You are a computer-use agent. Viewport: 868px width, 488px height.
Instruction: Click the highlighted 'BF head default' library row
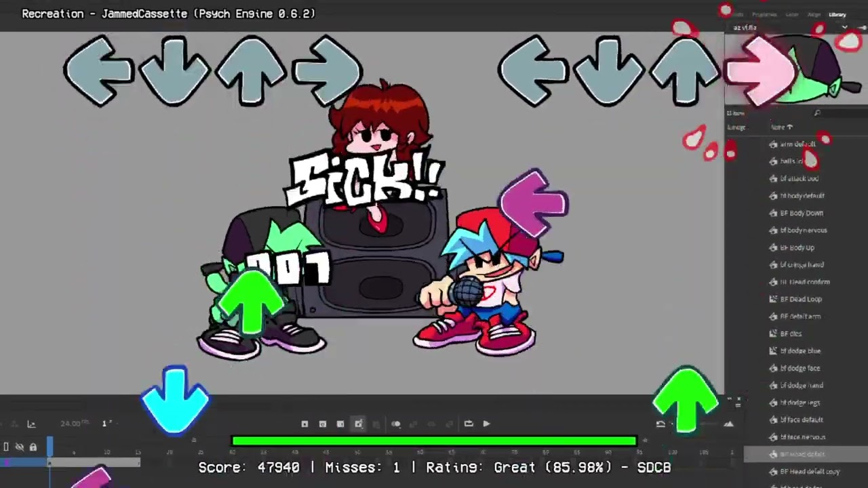[x=806, y=455]
